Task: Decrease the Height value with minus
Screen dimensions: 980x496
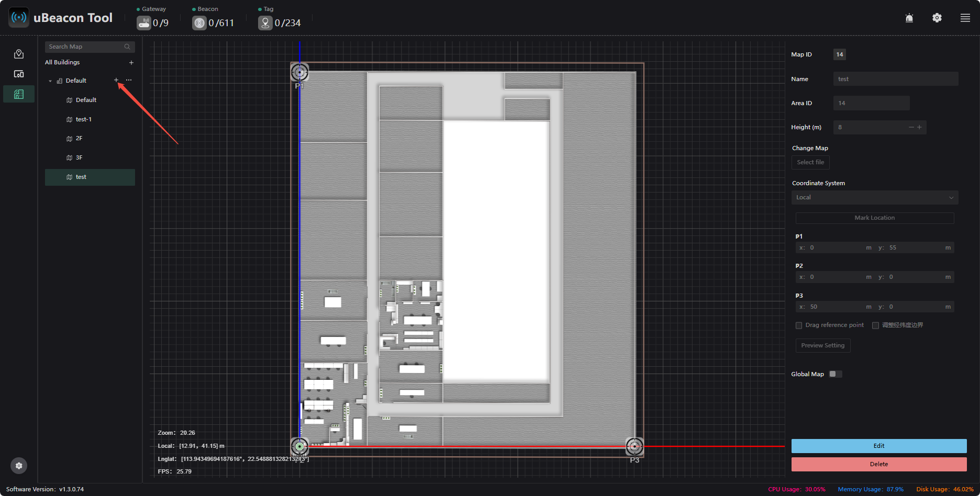Action: point(911,127)
